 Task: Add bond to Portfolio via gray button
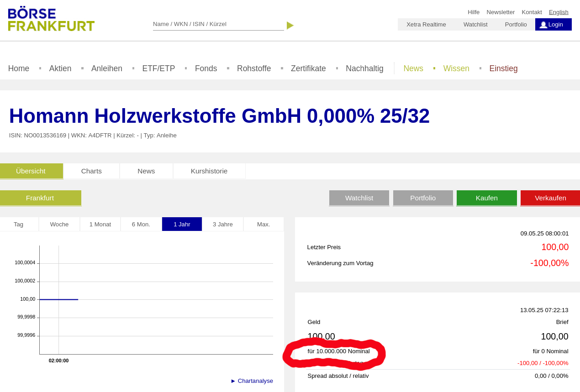(423, 198)
